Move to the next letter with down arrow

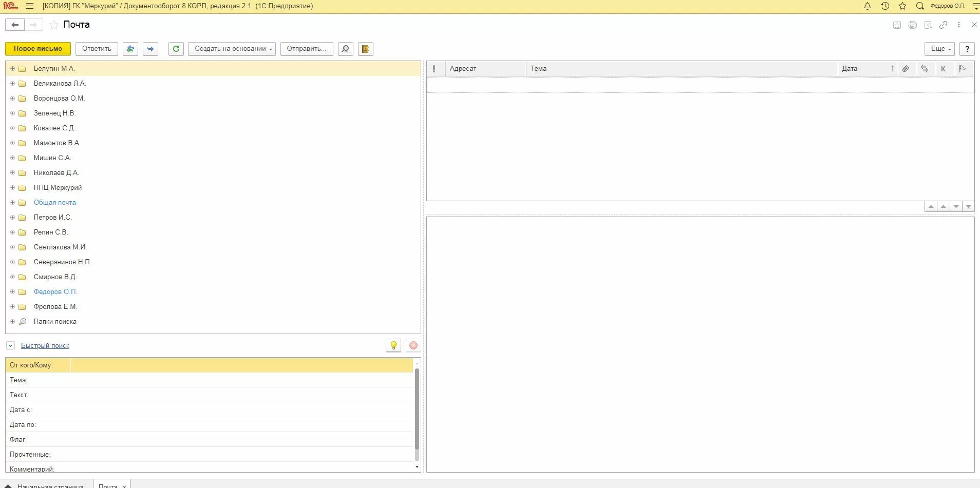pyautogui.click(x=956, y=206)
